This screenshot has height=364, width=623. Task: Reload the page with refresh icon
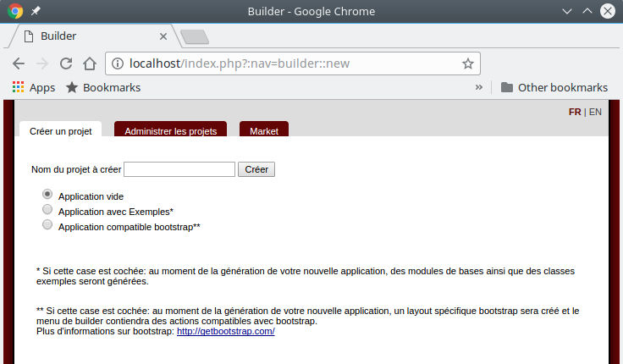65,63
